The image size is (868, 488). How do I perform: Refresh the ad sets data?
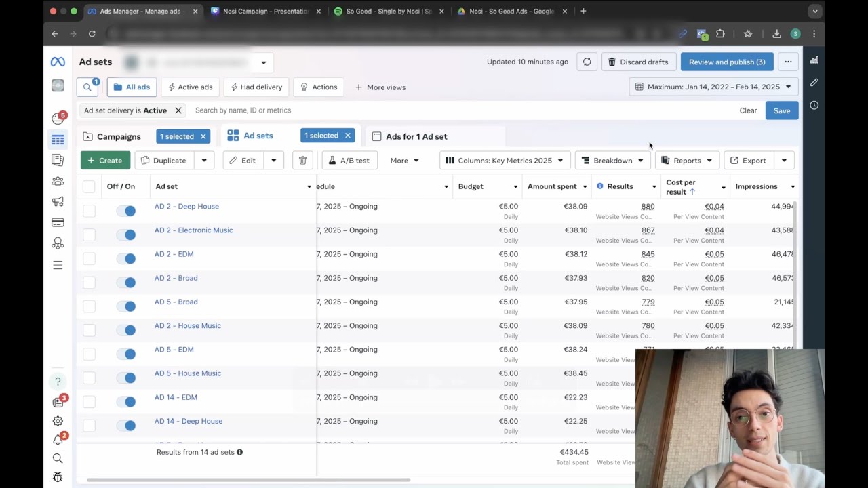tap(587, 62)
